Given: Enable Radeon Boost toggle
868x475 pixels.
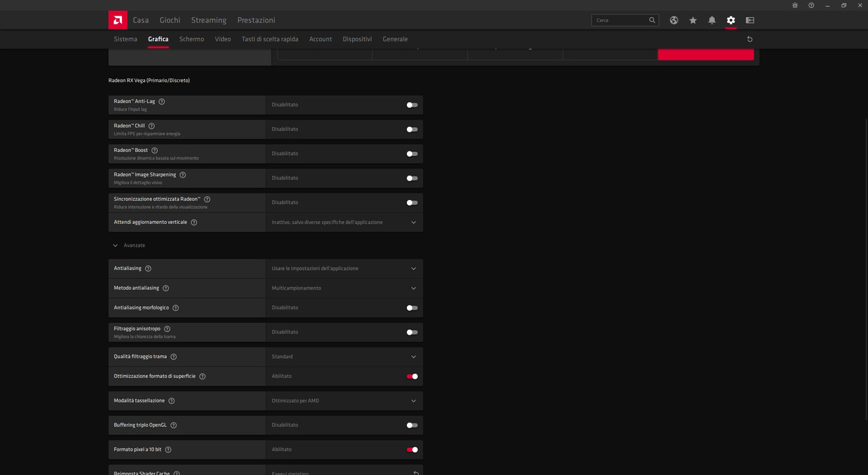Looking at the screenshot, I should click(x=412, y=154).
